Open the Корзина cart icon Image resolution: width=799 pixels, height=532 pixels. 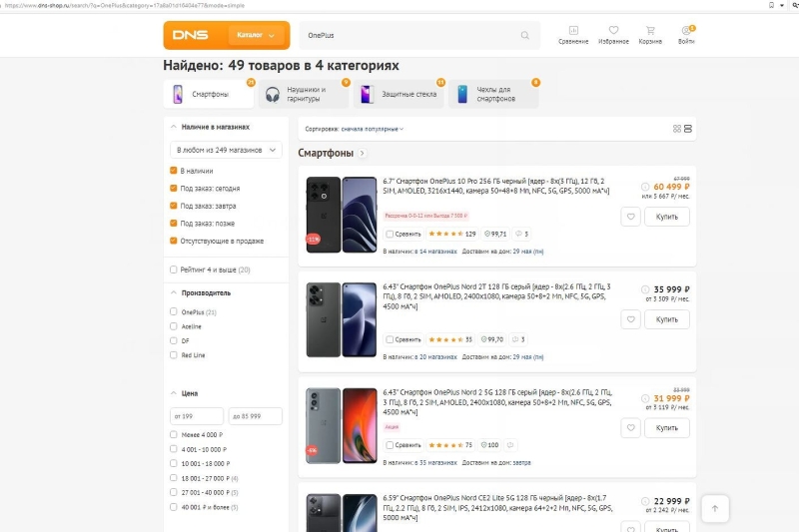pos(650,35)
